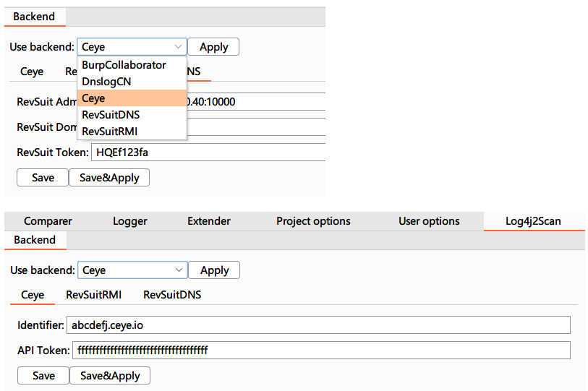This screenshot has width=588, height=391.
Task: Open the Comparer tab
Action: pos(48,221)
